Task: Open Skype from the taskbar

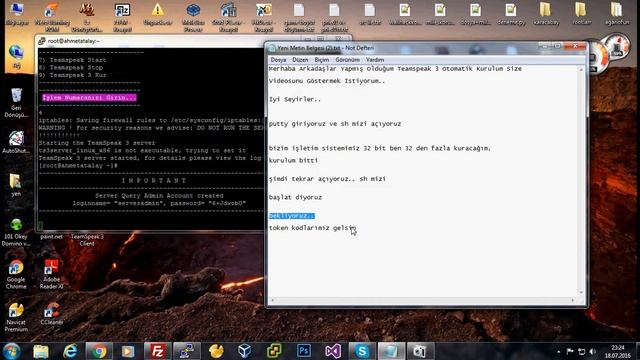Action: click(362, 351)
